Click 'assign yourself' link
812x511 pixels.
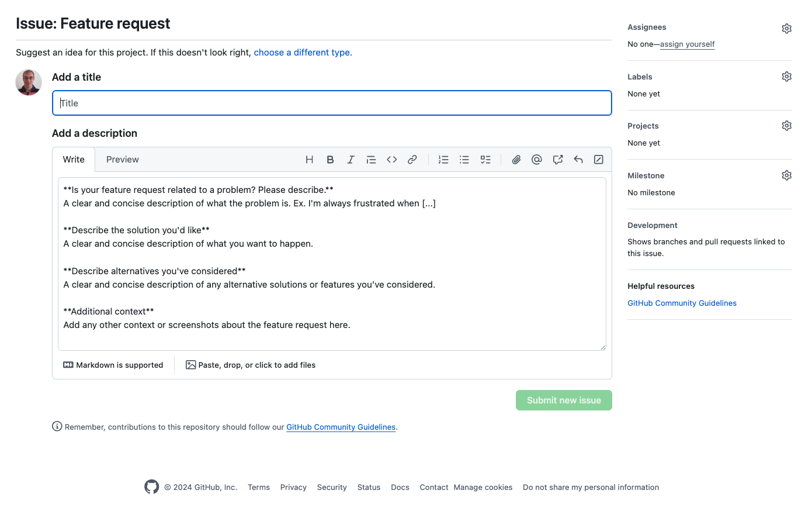click(688, 44)
